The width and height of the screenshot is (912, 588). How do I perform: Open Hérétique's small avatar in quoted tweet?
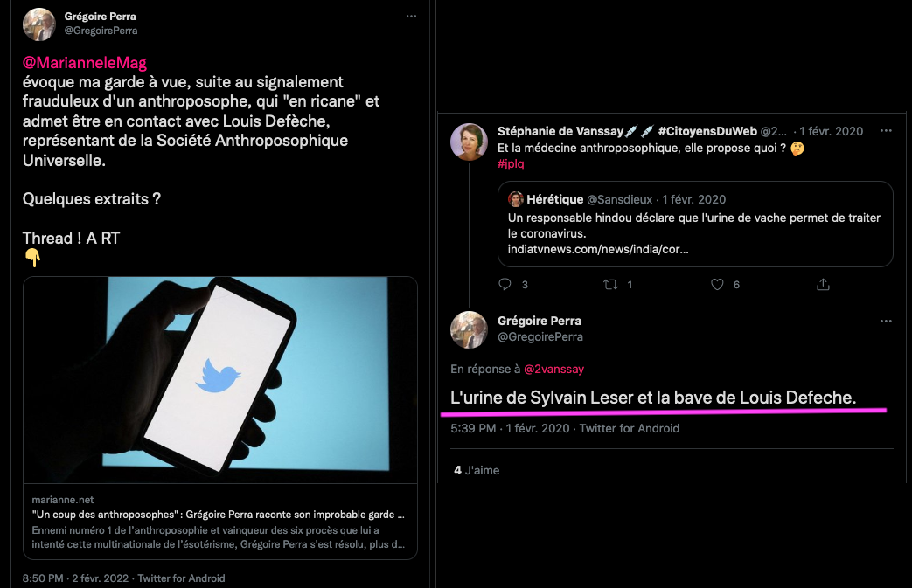pos(515,199)
